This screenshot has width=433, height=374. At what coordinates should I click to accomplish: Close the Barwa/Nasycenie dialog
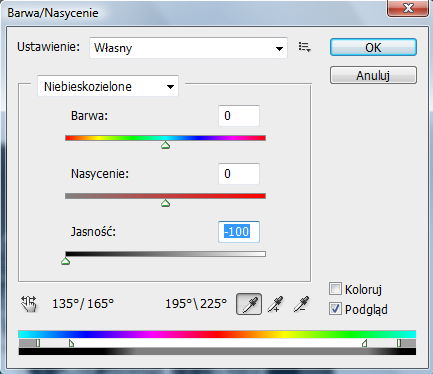pyautogui.click(x=408, y=8)
